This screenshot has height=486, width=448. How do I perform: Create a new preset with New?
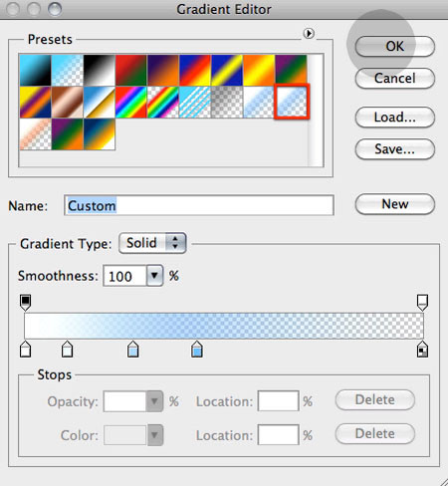(395, 204)
